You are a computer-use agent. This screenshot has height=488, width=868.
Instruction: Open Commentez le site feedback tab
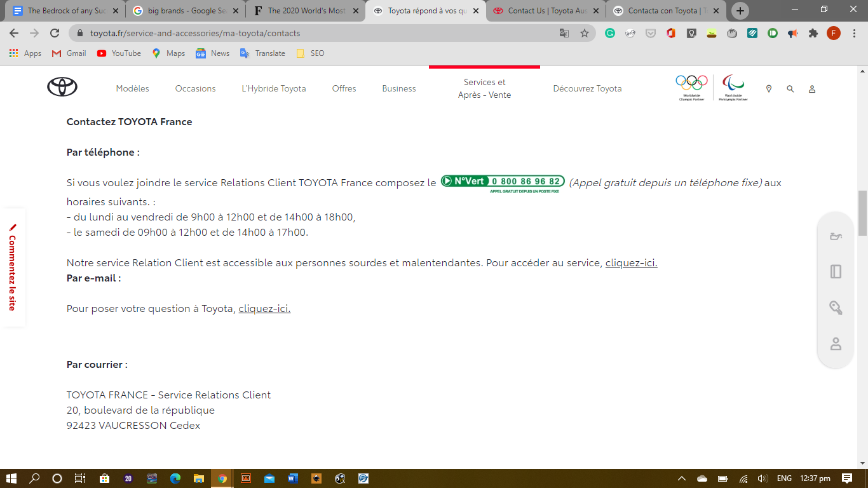(x=12, y=267)
